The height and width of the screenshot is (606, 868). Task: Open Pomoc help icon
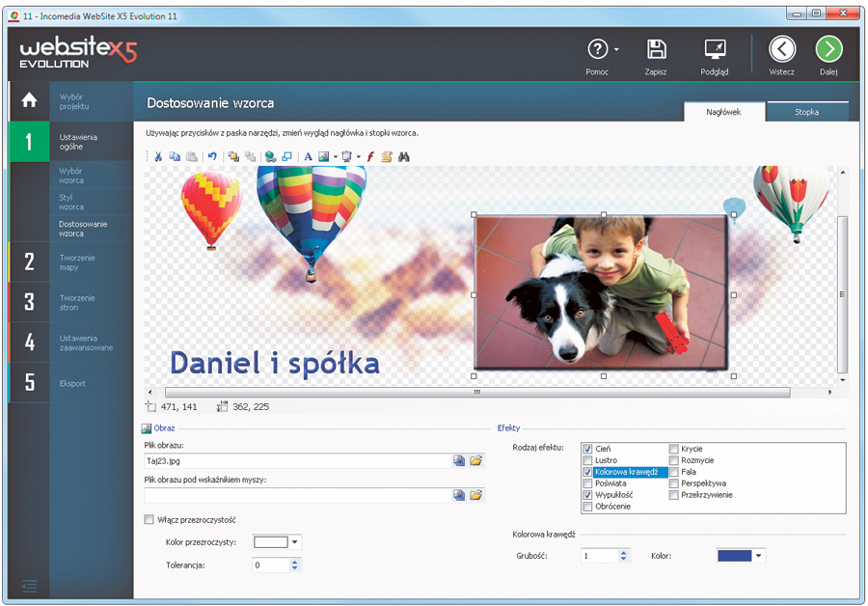coord(598,50)
